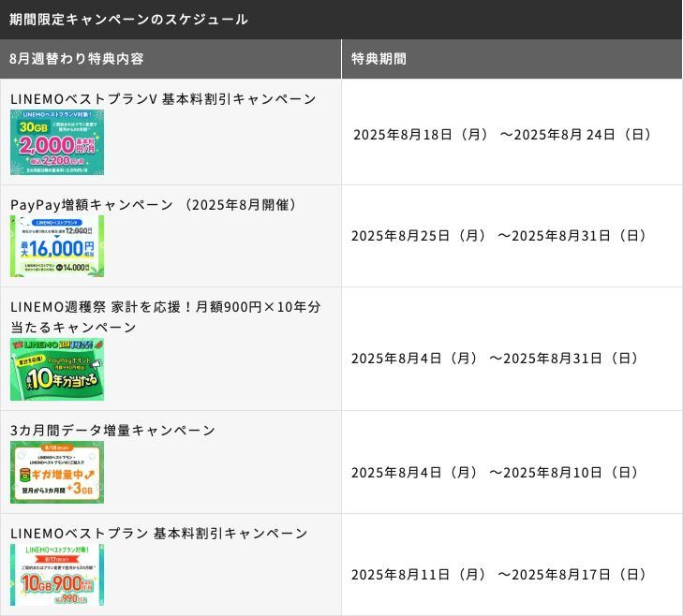The height and width of the screenshot is (616, 683).
Task: Click the 8月週替わり特典内容 column header
Action: pyautogui.click(x=76, y=59)
